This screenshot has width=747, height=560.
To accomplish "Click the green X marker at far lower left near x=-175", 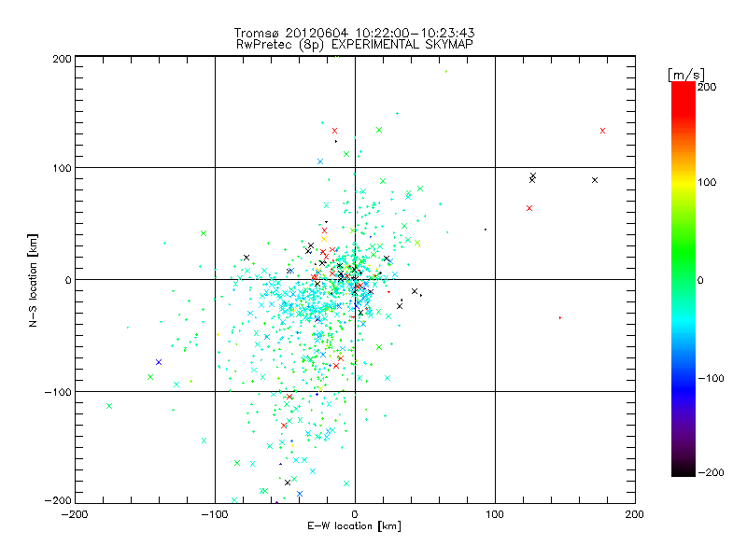I will tap(109, 406).
